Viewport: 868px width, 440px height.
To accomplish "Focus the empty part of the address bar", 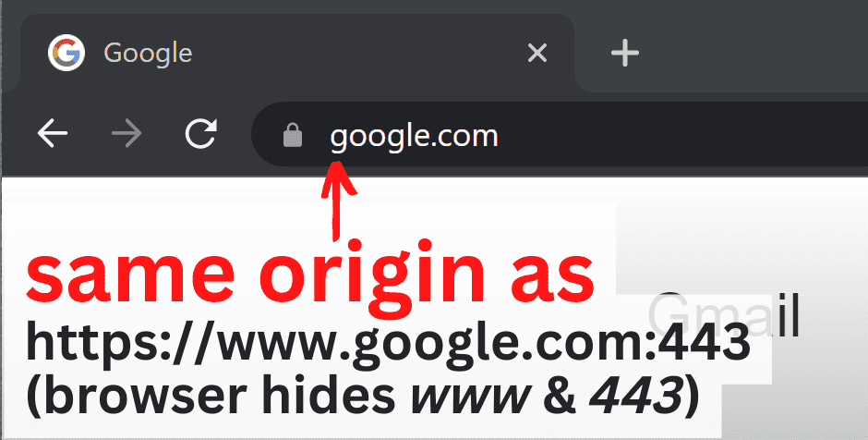I will 681,135.
